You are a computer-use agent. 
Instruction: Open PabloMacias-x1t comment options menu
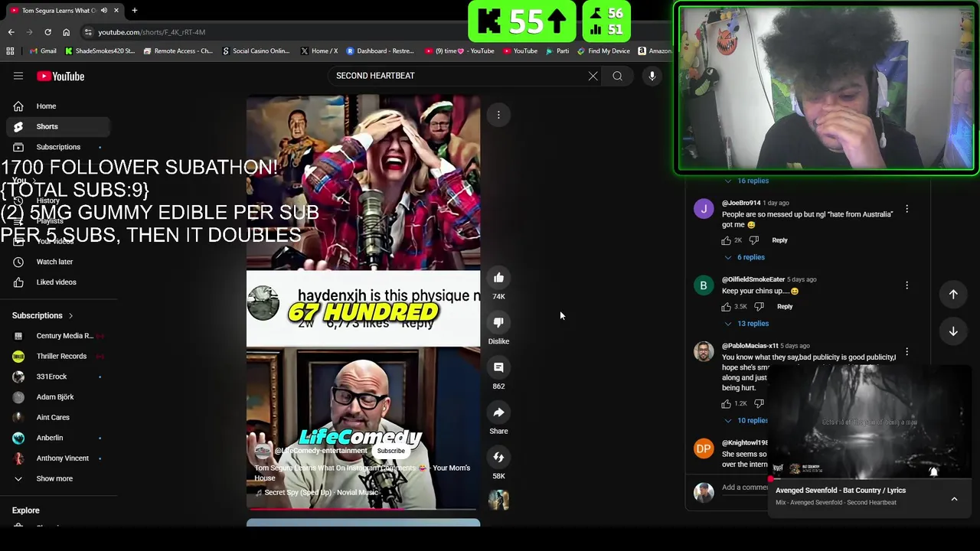point(907,352)
